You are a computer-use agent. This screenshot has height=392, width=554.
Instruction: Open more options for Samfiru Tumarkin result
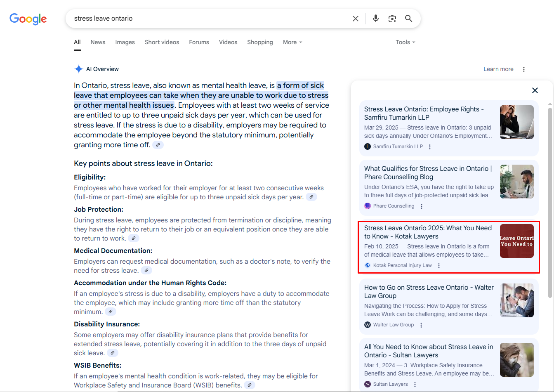point(430,147)
